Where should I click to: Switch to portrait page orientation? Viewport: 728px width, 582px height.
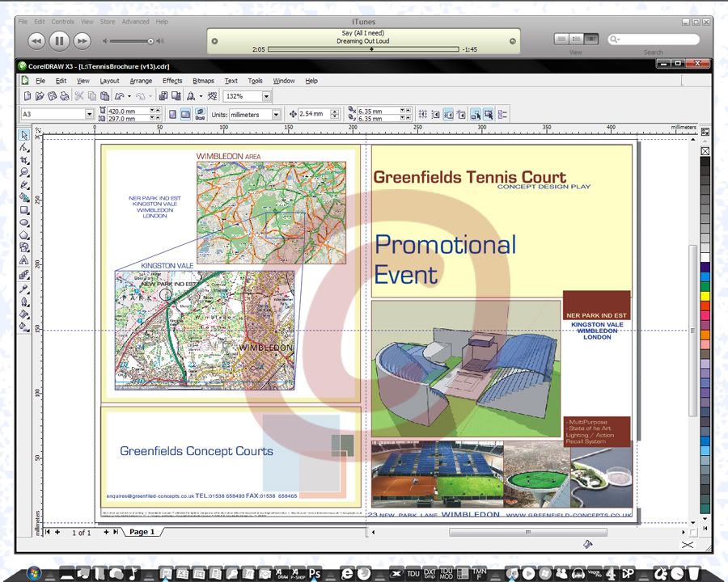[x=172, y=115]
